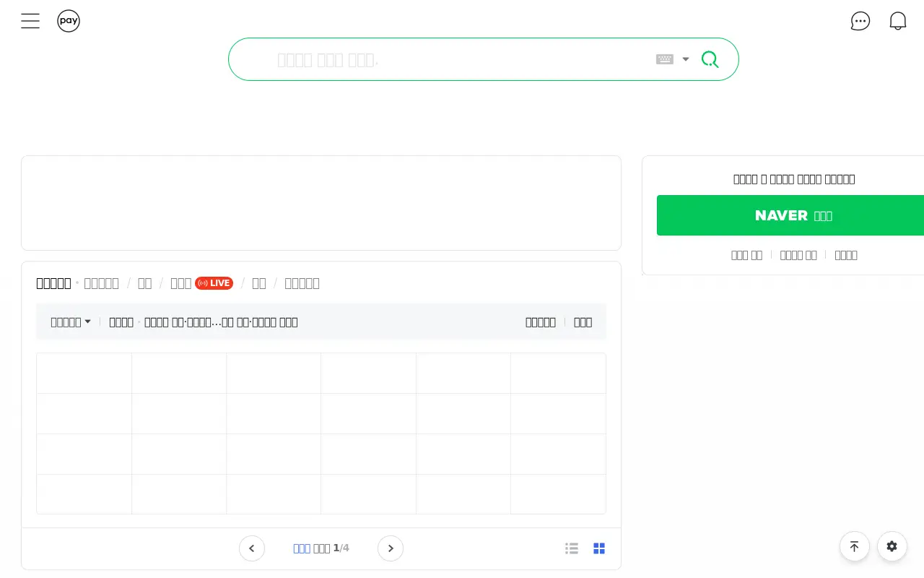Select the first bold tab in news section

[x=53, y=283]
